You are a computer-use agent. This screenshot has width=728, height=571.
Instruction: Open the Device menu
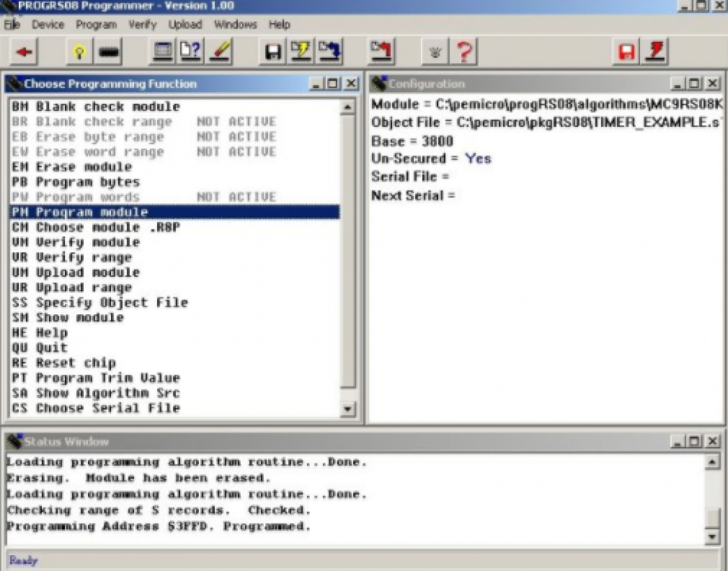(x=48, y=25)
